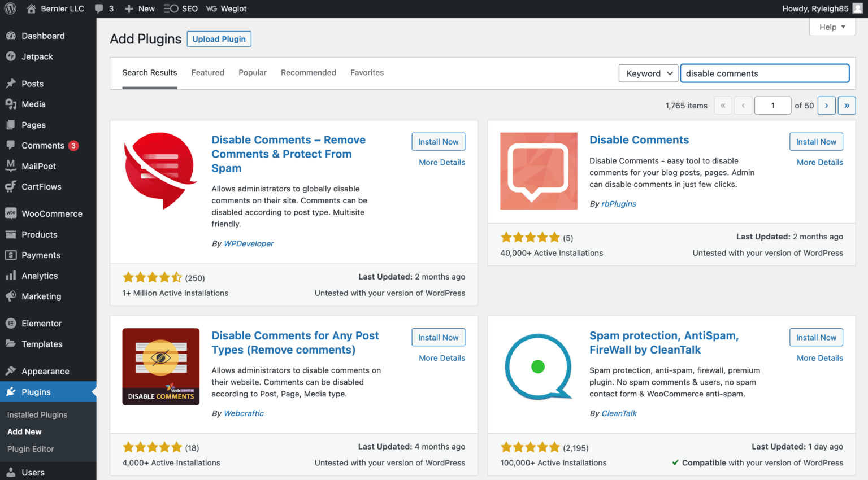Open the rbPlugins author link
Viewport: 868px width, 480px height.
[619, 204]
